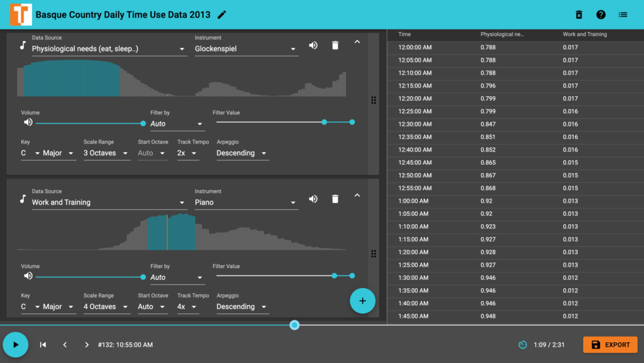Image resolution: width=644 pixels, height=363 pixels.
Task: Change Major scale dropdown on Piano track
Action: click(x=58, y=307)
